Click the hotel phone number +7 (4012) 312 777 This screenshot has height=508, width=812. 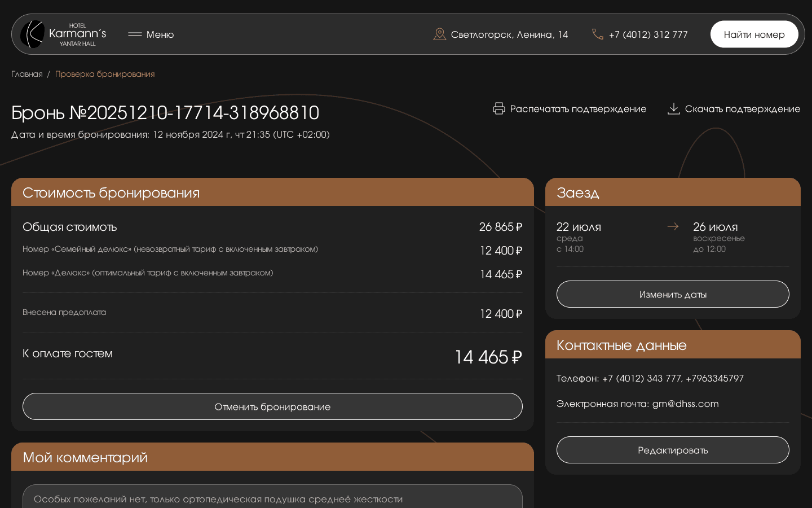pos(648,34)
